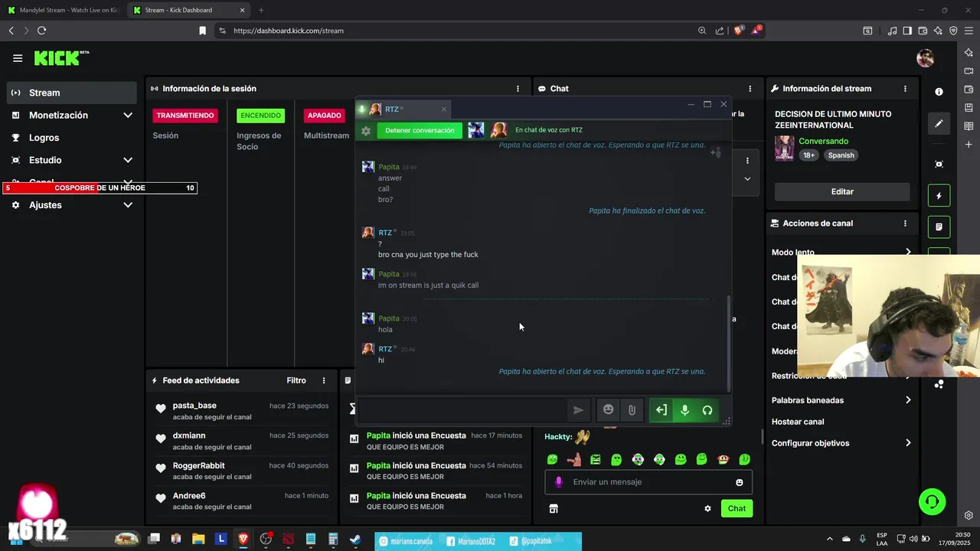Select Hostear canal action
This screenshot has height=551, width=980.
click(798, 422)
